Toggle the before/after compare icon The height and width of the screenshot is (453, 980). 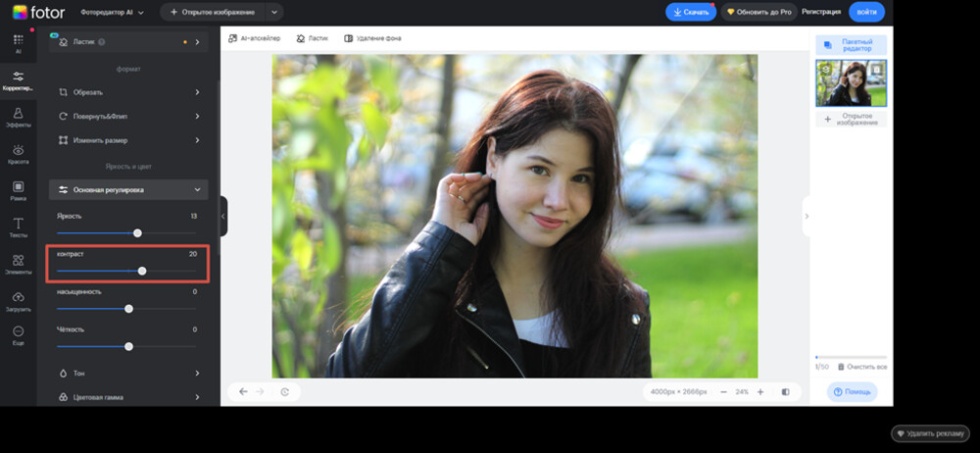[786, 391]
